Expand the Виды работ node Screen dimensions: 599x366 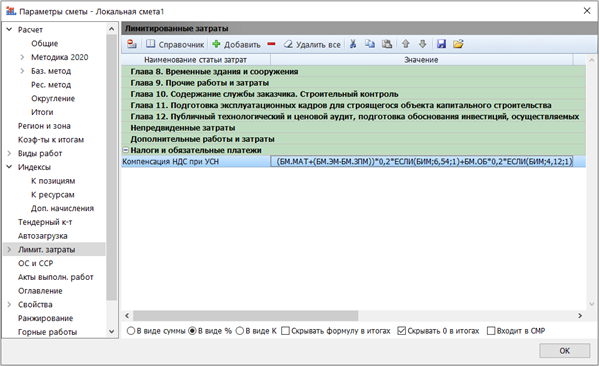coord(10,153)
